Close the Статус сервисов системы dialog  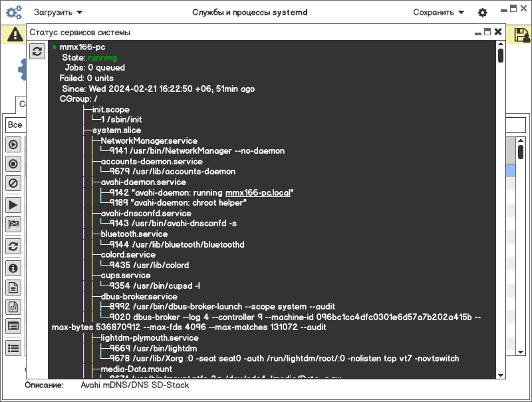coord(498,32)
